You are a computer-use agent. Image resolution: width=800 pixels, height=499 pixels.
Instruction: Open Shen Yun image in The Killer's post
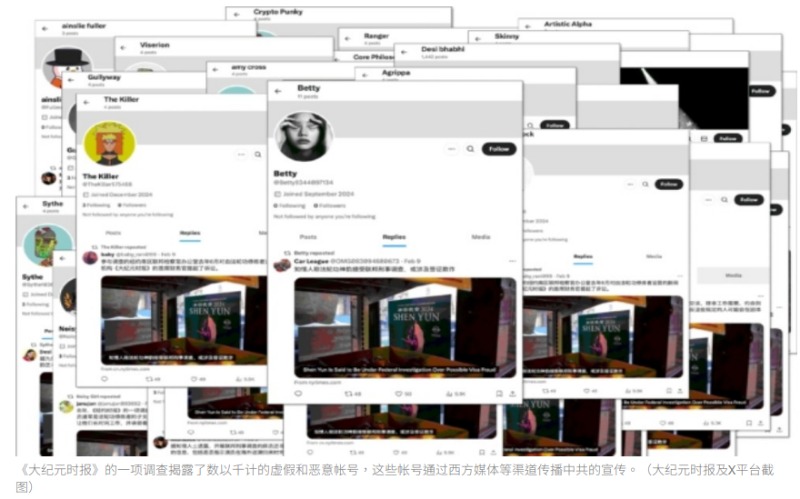[x=184, y=320]
